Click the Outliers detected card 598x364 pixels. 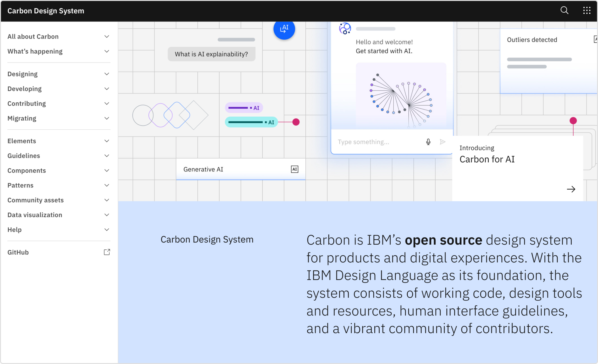tap(548, 61)
